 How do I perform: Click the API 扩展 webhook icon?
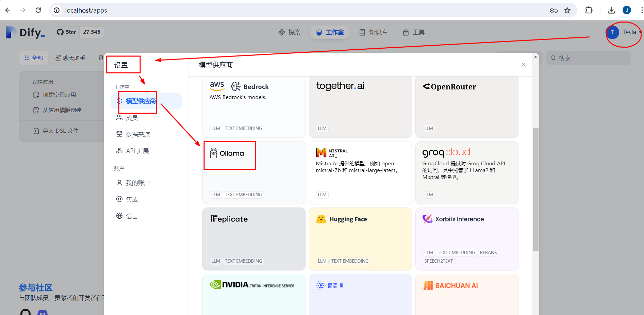click(119, 151)
